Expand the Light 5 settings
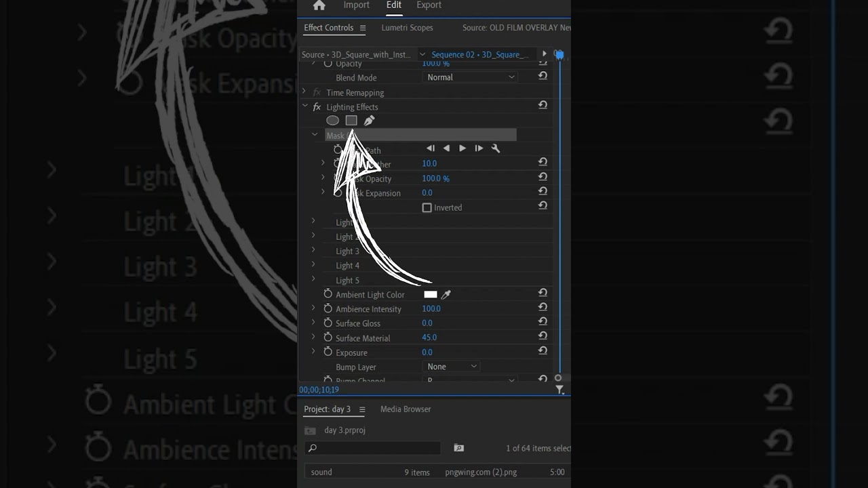The image size is (868, 488). [x=313, y=279]
